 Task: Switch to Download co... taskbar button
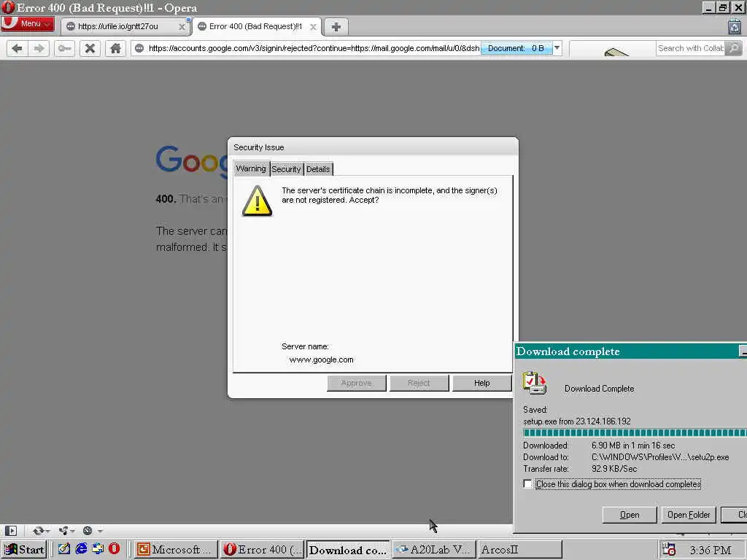tap(348, 550)
